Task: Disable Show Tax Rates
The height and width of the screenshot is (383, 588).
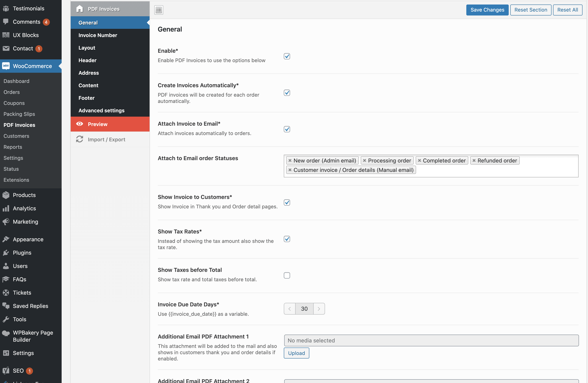Action: 287,239
